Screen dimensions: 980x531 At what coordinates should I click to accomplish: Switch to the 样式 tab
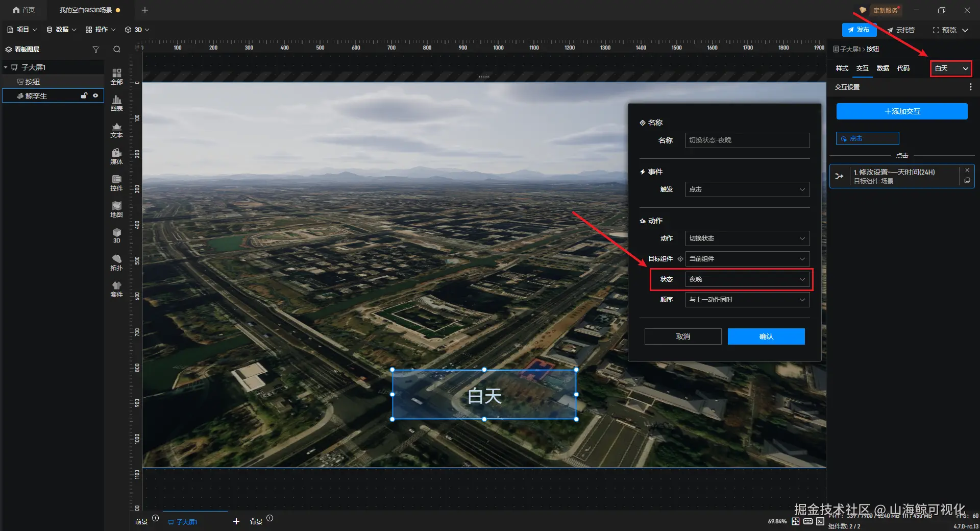(842, 68)
